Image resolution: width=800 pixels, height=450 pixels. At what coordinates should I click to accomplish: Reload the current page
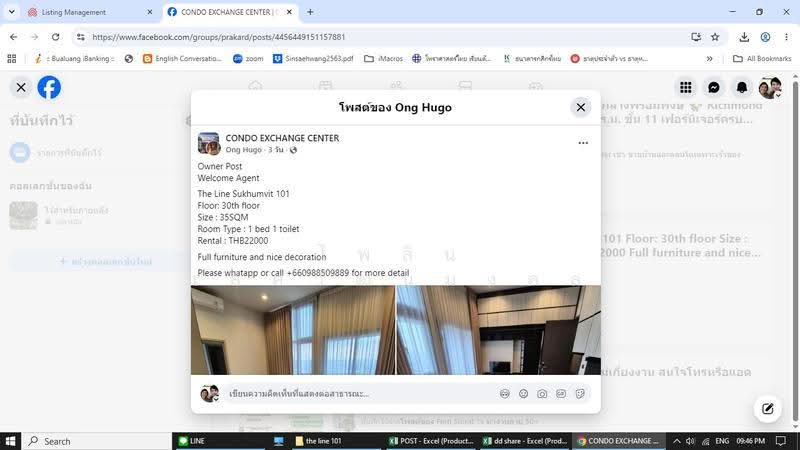pyautogui.click(x=55, y=37)
